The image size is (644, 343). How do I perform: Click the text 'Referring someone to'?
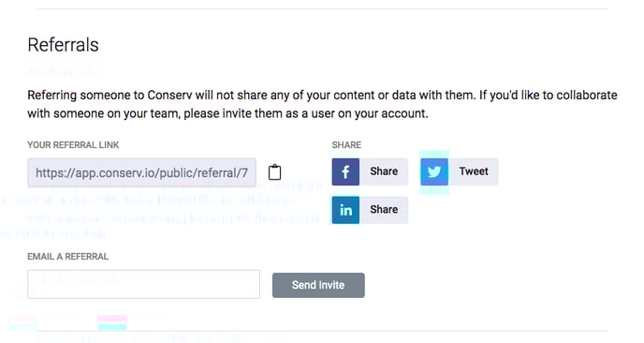tap(86, 96)
